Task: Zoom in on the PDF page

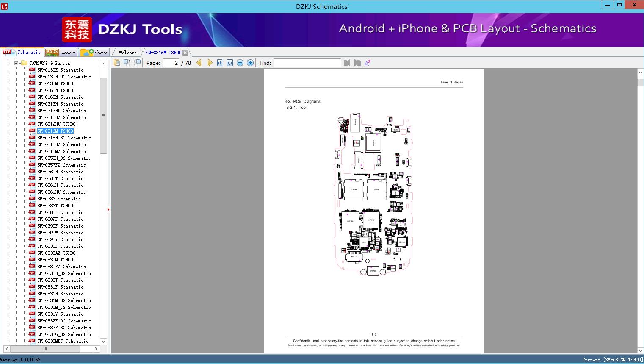Action: click(250, 63)
